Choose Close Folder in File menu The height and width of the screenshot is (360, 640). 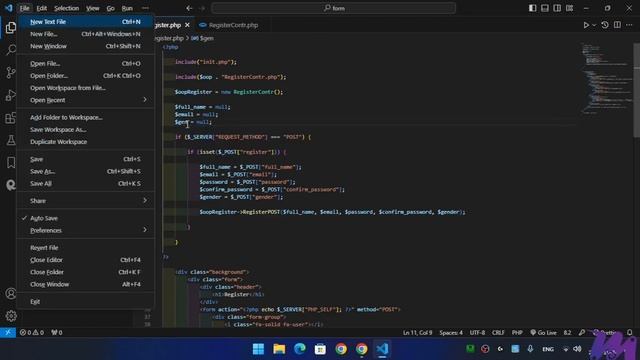pos(86,272)
